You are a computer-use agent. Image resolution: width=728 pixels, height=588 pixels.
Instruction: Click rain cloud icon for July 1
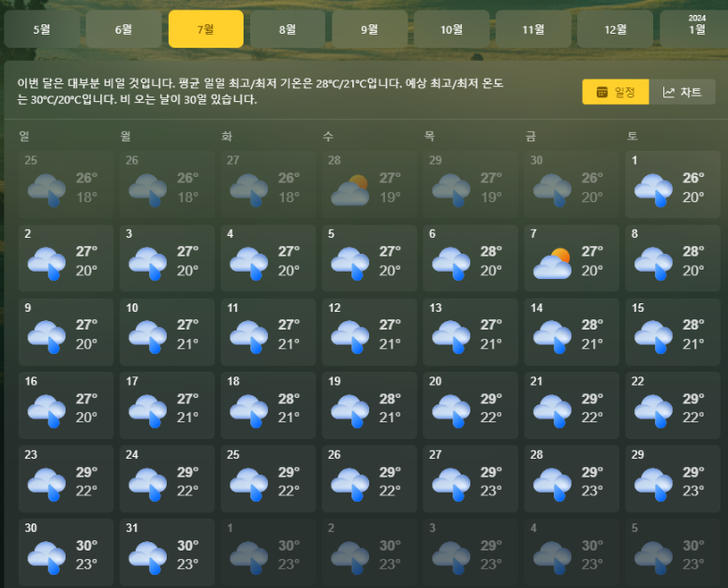click(x=653, y=189)
